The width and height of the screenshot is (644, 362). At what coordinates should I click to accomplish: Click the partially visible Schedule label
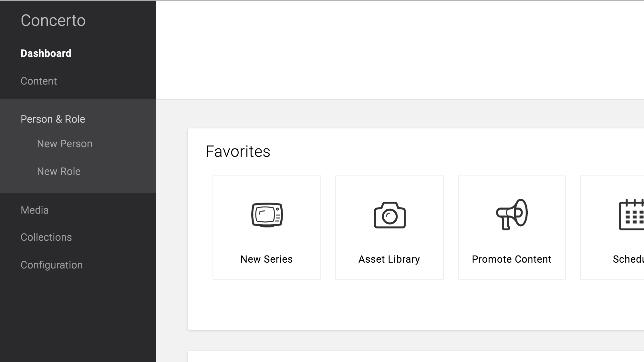click(x=628, y=259)
